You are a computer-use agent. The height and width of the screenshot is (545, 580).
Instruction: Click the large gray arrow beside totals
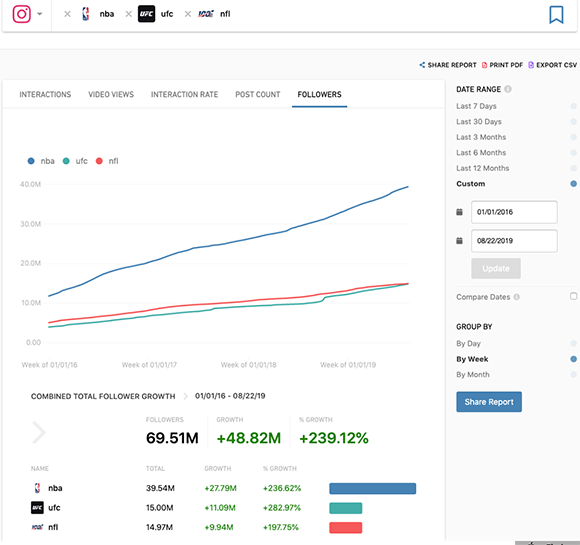coord(39,432)
